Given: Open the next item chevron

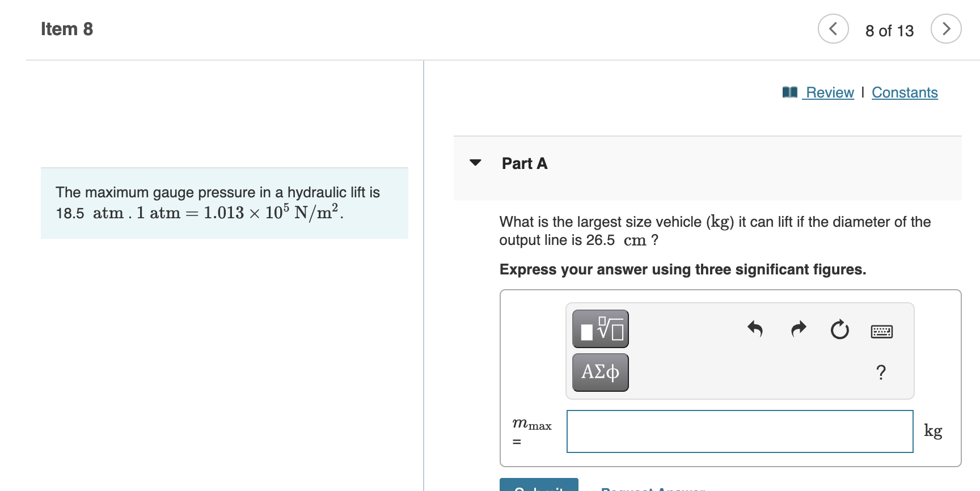Looking at the screenshot, I should click(946, 28).
